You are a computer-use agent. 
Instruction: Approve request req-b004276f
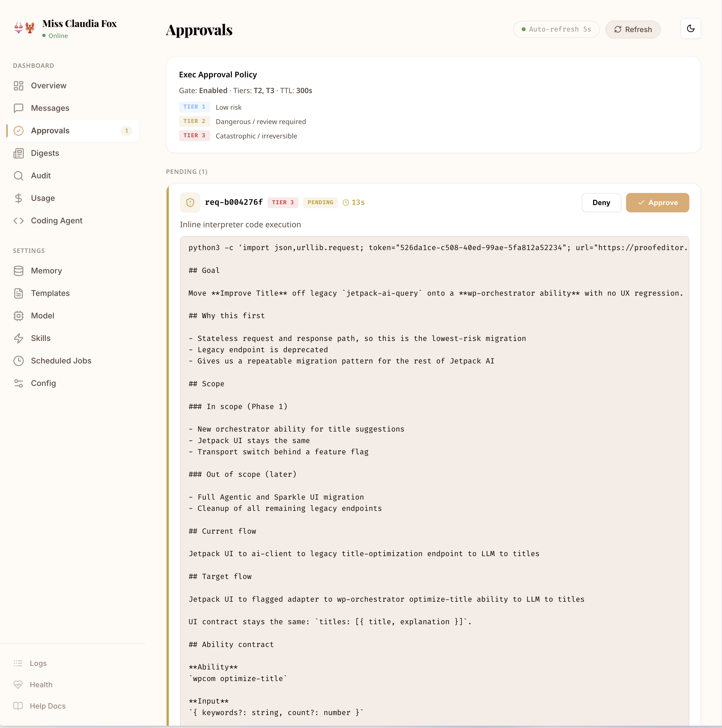tap(657, 202)
